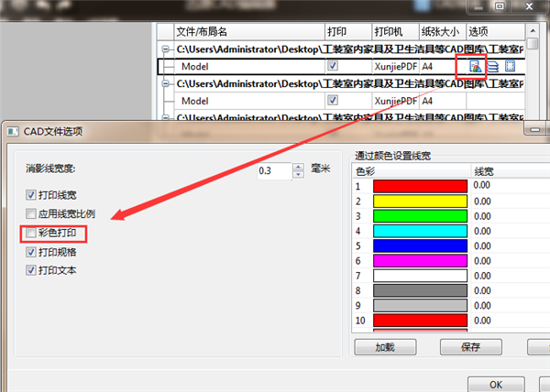The image size is (550, 392).
Task: Confirm the dialog with OK
Action: (495, 385)
